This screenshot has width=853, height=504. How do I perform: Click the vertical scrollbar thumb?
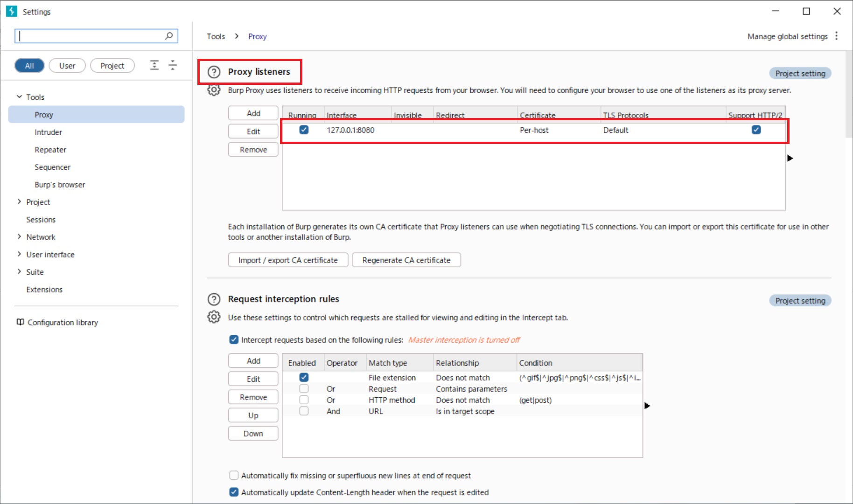[849, 94]
